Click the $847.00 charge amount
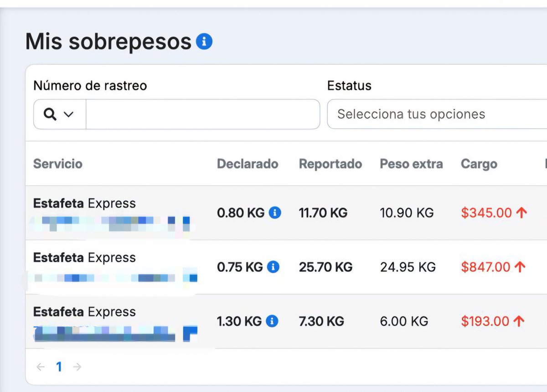 (x=485, y=267)
